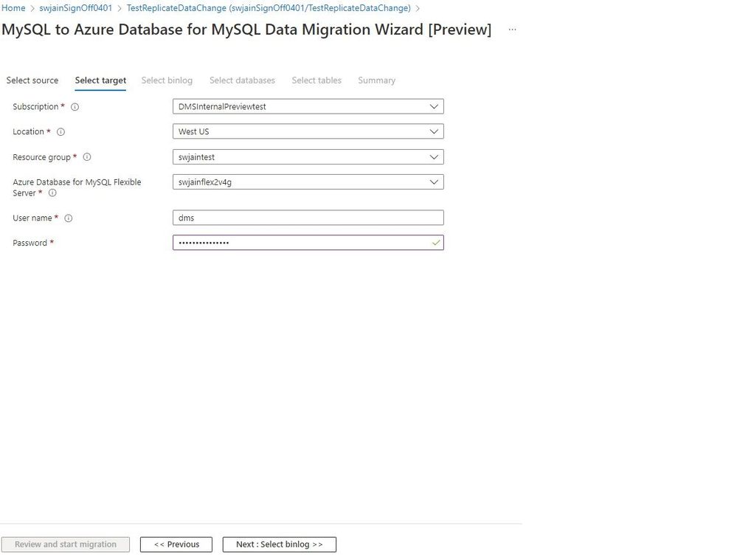
Task: Click the Flexible Server info icon
Action: pyautogui.click(x=52, y=193)
